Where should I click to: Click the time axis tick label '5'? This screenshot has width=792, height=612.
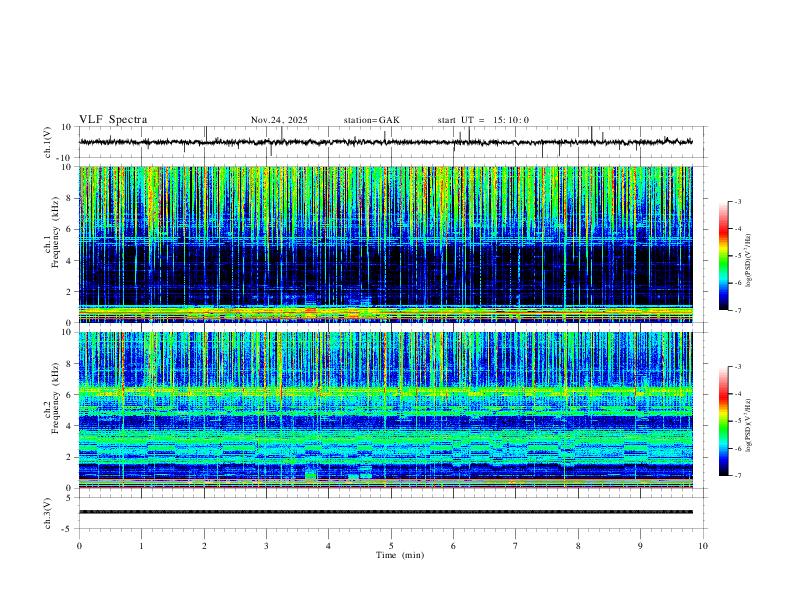click(391, 546)
